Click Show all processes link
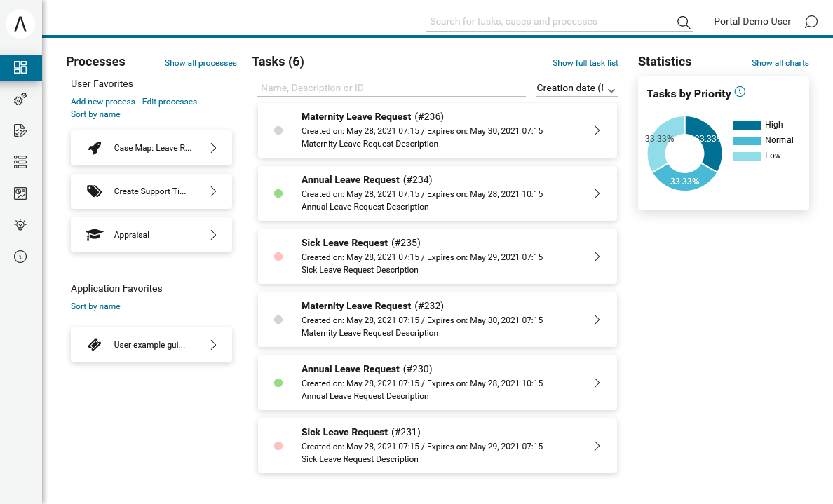833x504 pixels. coord(201,62)
